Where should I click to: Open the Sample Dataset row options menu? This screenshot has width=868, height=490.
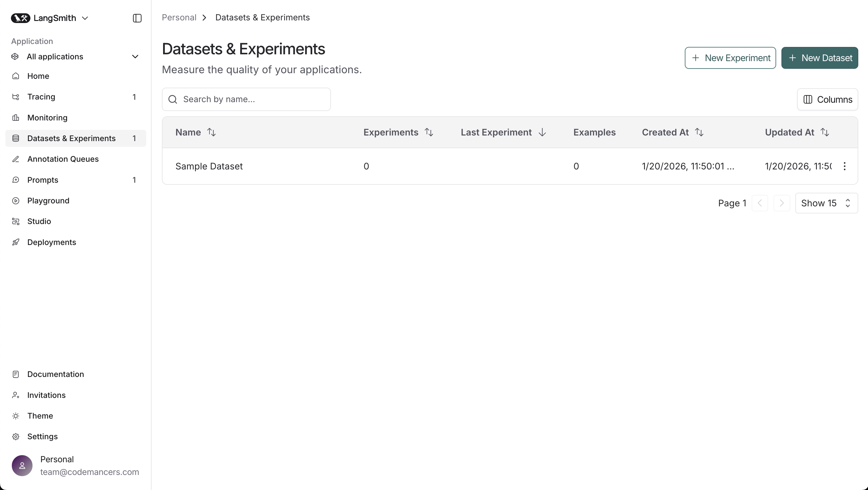pyautogui.click(x=845, y=166)
